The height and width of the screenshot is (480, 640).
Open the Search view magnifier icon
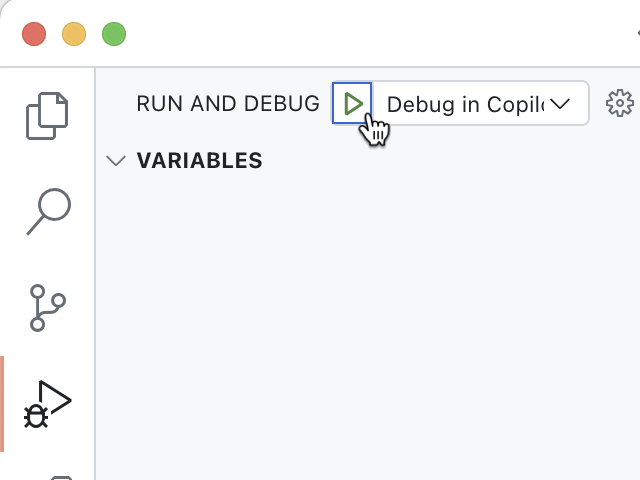[x=47, y=211]
